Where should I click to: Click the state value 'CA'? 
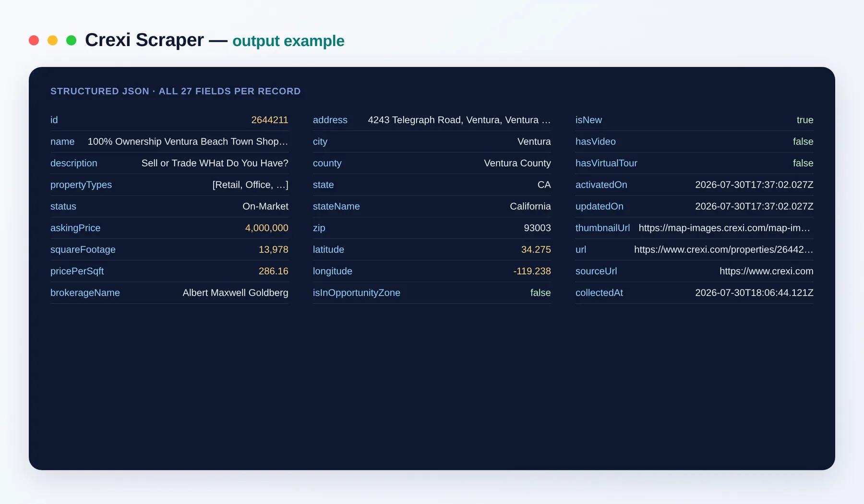[544, 185]
